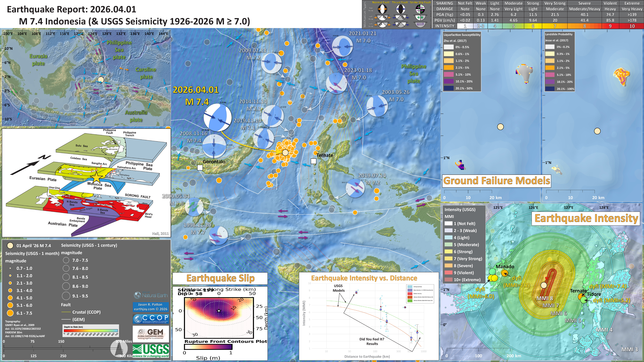Click the Natural Earth logo
Image resolution: width=644 pixels, height=362 pixels.
click(x=151, y=295)
